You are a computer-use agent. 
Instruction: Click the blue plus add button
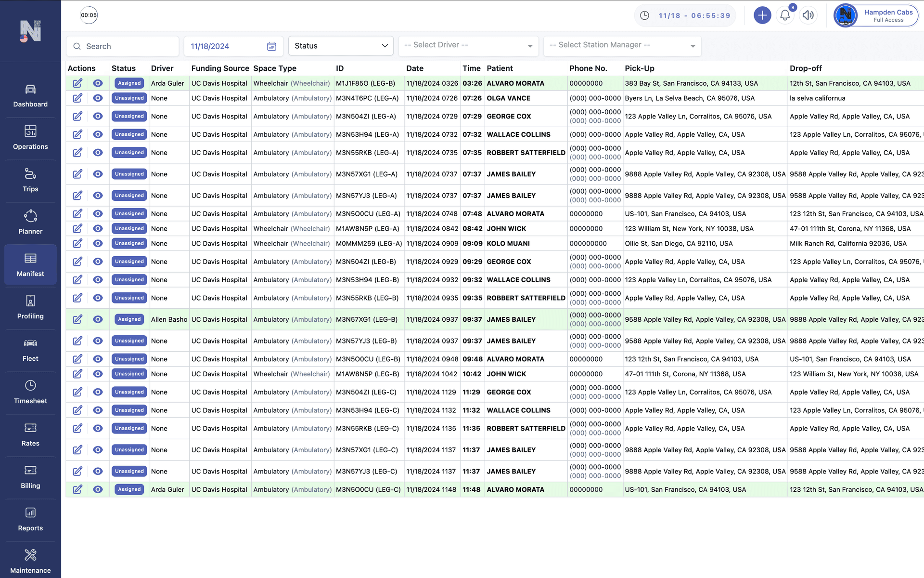[x=762, y=15]
